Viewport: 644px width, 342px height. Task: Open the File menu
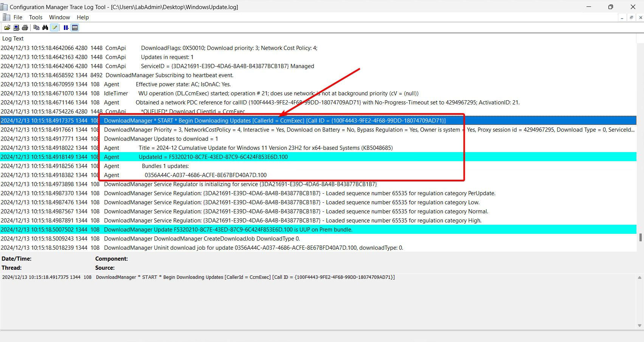pyautogui.click(x=18, y=17)
